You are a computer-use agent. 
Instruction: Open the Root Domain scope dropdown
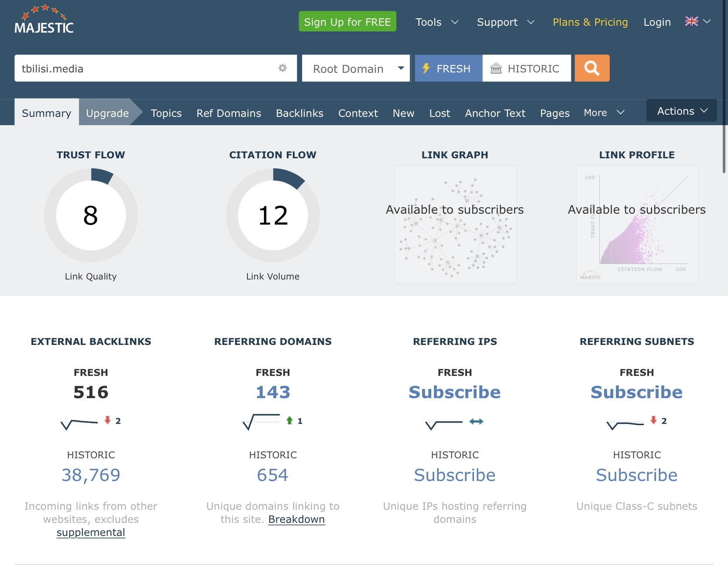click(x=356, y=68)
